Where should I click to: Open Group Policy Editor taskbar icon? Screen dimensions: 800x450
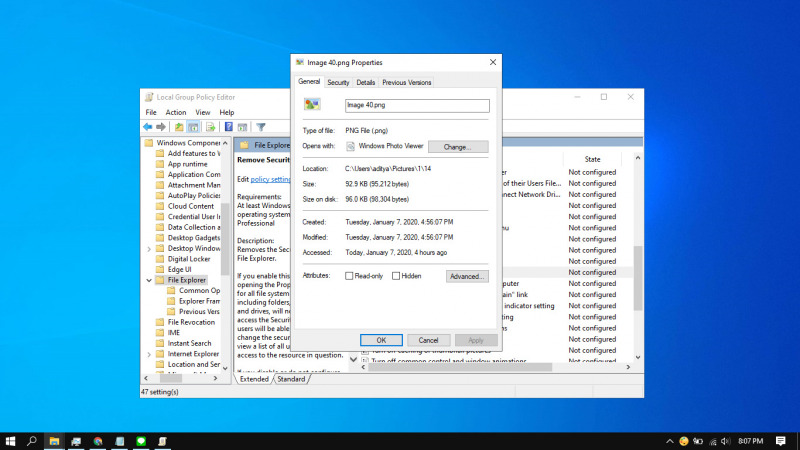click(162, 441)
